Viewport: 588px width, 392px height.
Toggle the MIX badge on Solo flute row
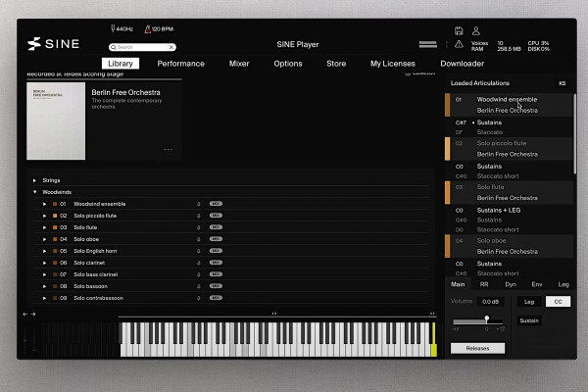[216, 227]
